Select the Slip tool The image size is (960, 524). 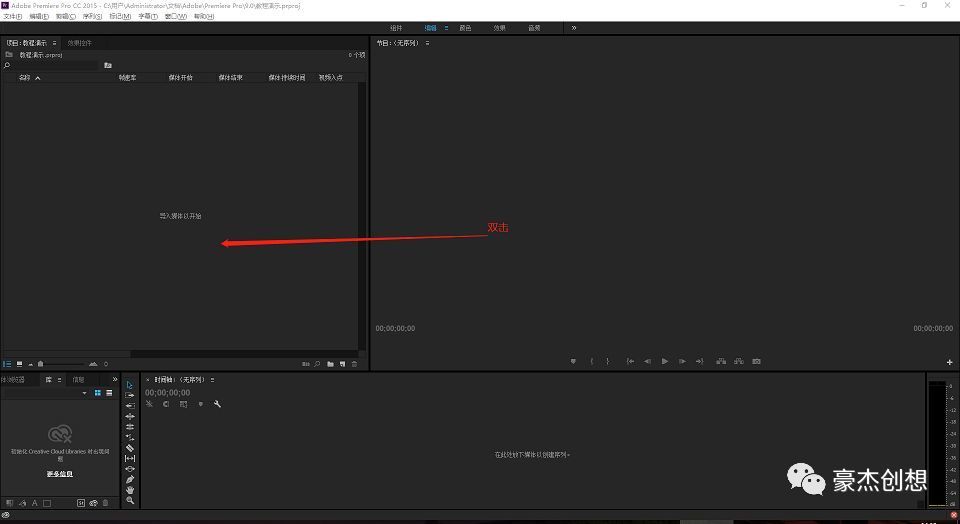[x=130, y=458]
